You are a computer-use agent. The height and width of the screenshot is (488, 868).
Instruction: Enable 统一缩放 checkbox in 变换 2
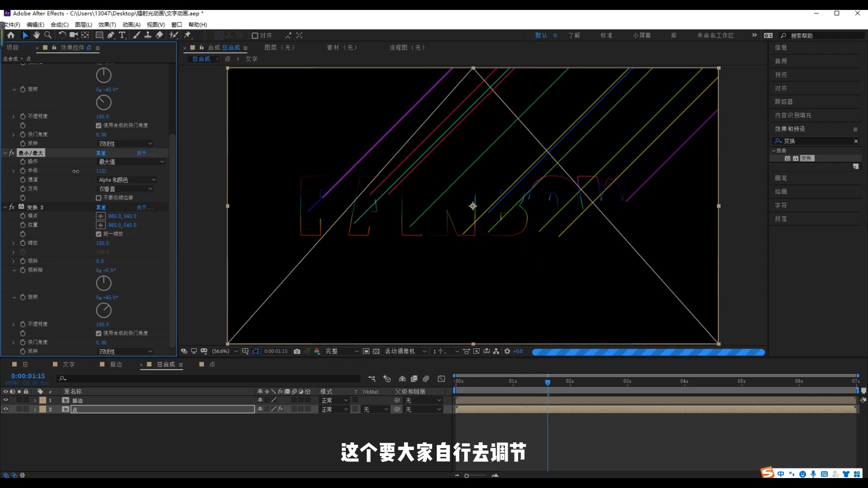pyautogui.click(x=99, y=234)
